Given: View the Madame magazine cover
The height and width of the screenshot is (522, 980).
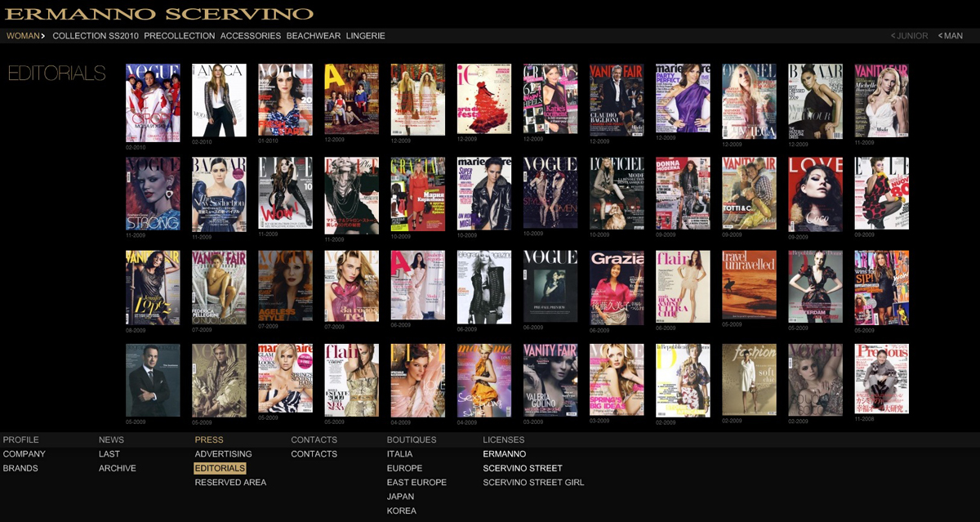Looking at the screenshot, I should tap(484, 380).
